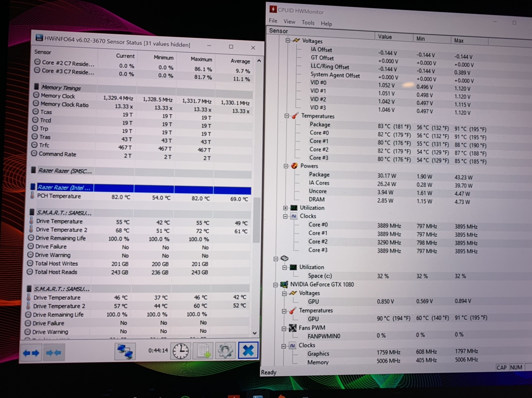
Task: Click drive icon beside first S.M.A.R.T.: SAMSU header
Action: [x=32, y=212]
